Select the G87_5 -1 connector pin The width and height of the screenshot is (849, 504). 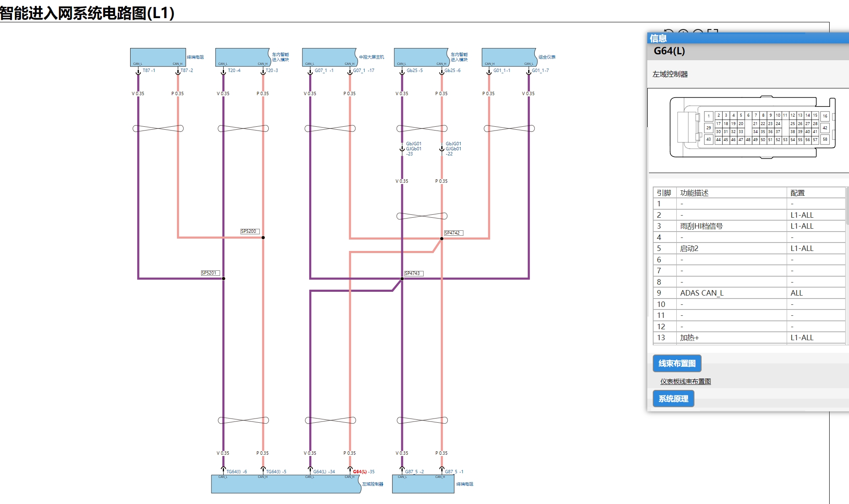click(442, 469)
